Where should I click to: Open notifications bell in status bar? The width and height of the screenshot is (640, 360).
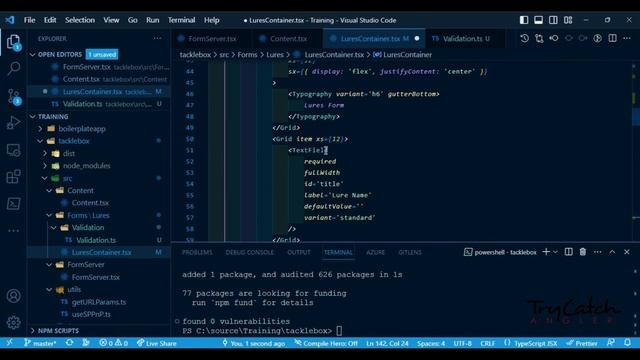point(628,343)
